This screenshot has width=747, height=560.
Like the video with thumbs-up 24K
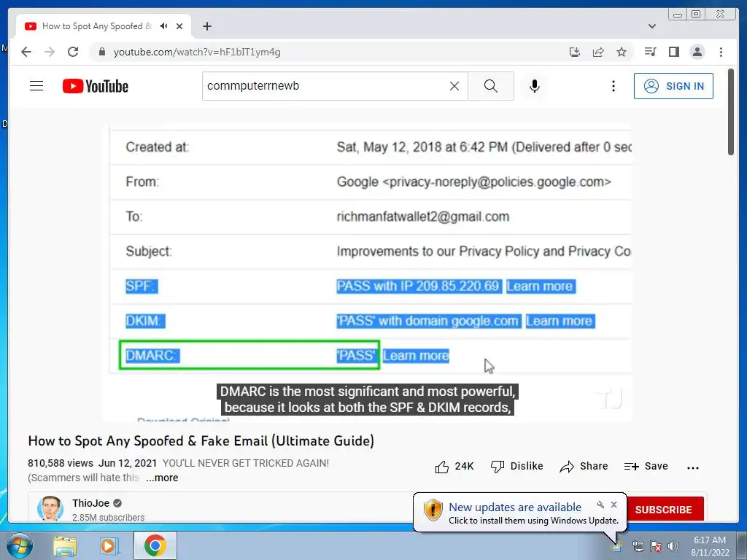click(x=454, y=466)
